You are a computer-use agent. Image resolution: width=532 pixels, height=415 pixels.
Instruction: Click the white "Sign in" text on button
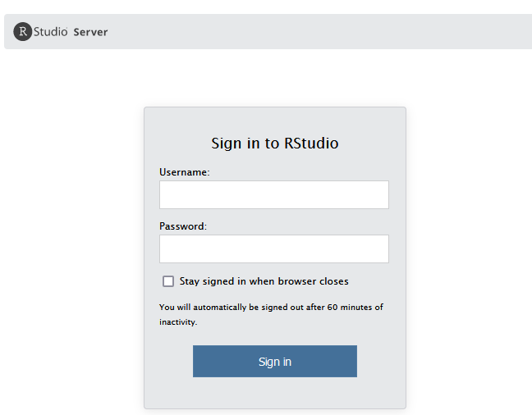click(x=274, y=362)
